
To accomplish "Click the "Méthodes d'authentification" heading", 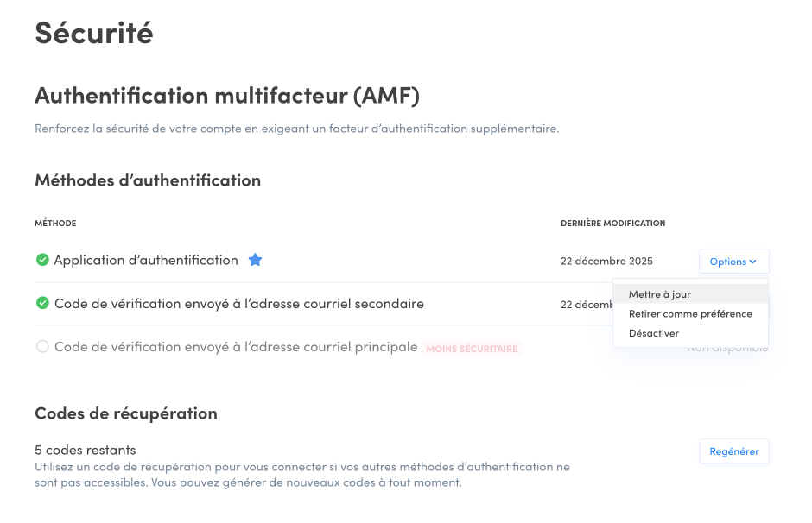I will (148, 180).
